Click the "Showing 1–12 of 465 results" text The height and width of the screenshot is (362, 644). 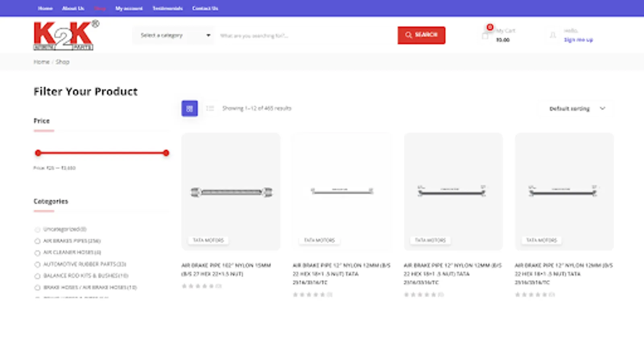pyautogui.click(x=257, y=108)
